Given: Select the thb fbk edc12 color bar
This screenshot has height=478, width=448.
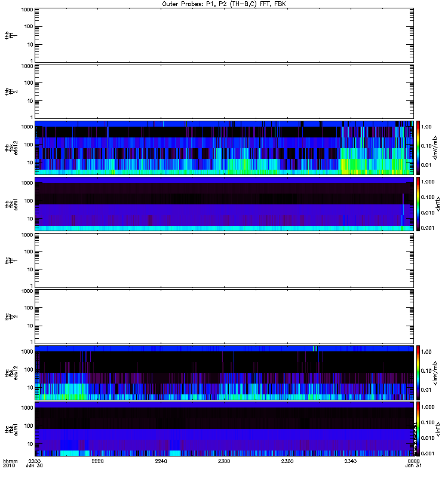Looking at the screenshot, I should click(418, 148).
